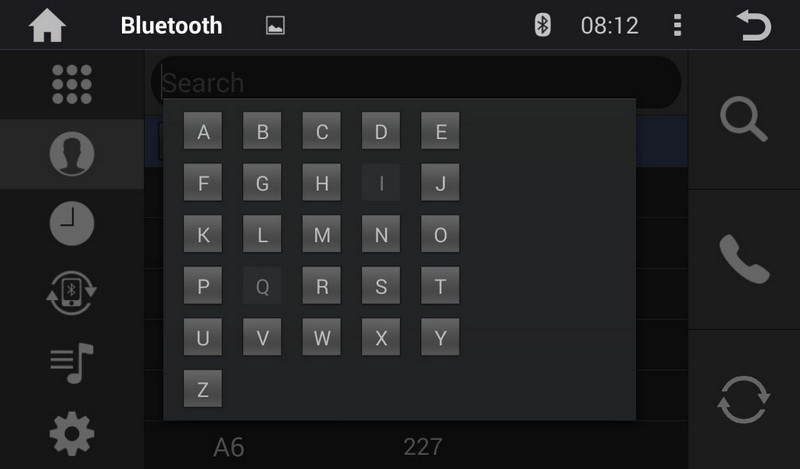The image size is (800, 469).
Task: Choose letter S in alphabet grid
Action: click(381, 286)
